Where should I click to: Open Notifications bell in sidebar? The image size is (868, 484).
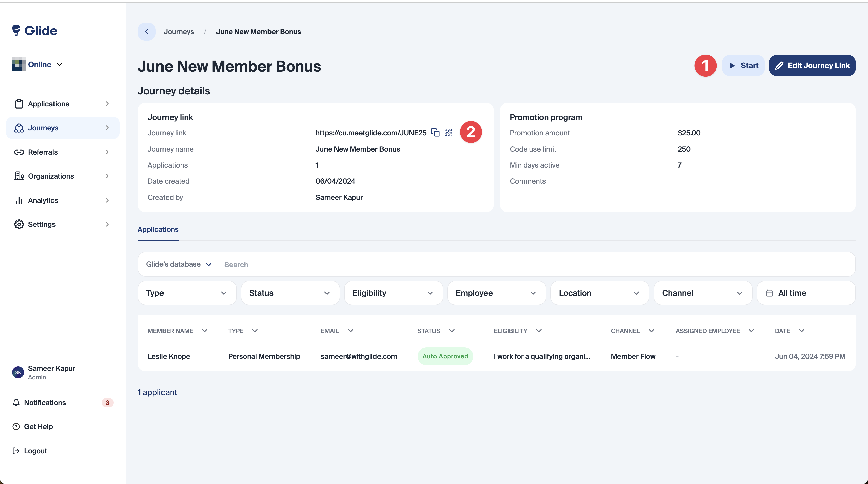click(16, 402)
